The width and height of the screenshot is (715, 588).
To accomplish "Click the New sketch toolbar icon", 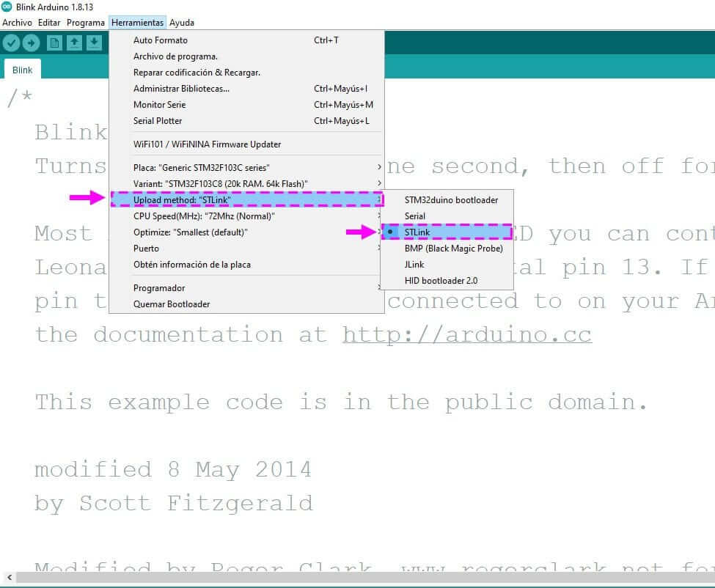I will coord(54,43).
